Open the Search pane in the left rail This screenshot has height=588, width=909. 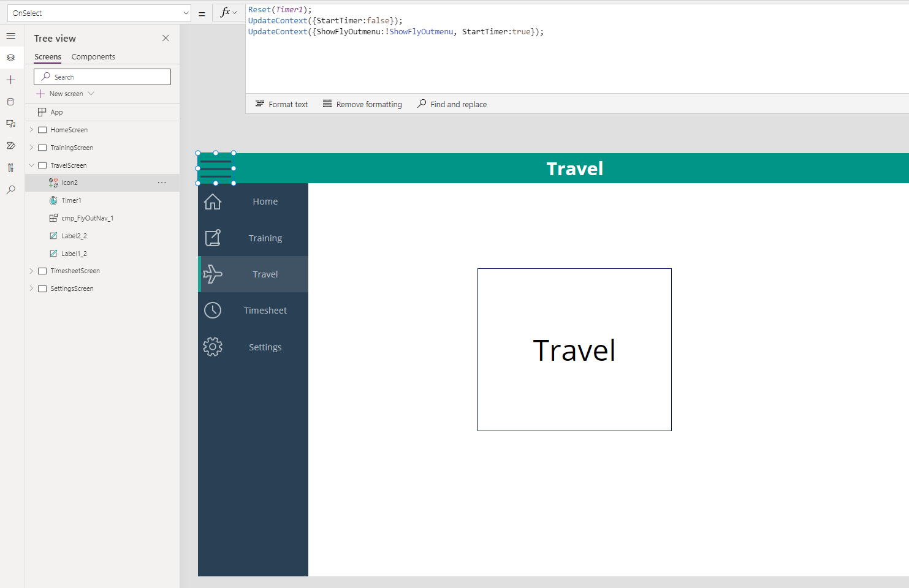(11, 190)
